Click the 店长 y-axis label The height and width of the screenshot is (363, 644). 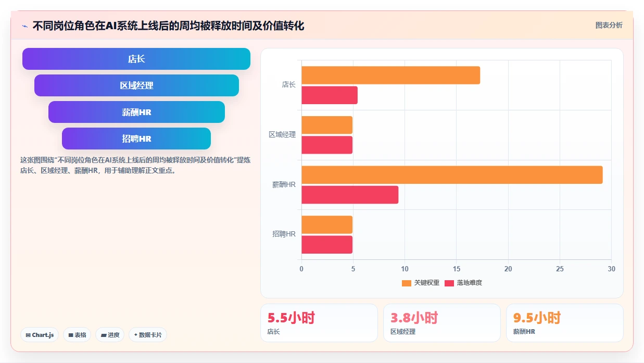pyautogui.click(x=289, y=84)
